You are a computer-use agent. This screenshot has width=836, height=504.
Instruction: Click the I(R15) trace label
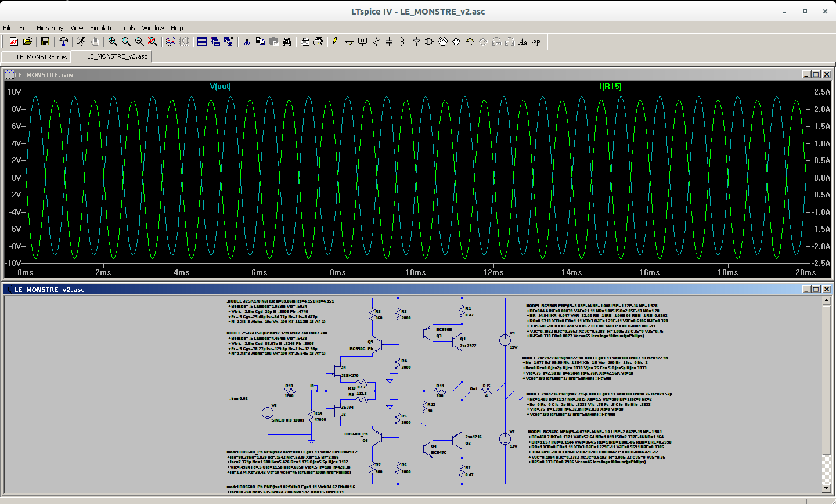point(611,86)
